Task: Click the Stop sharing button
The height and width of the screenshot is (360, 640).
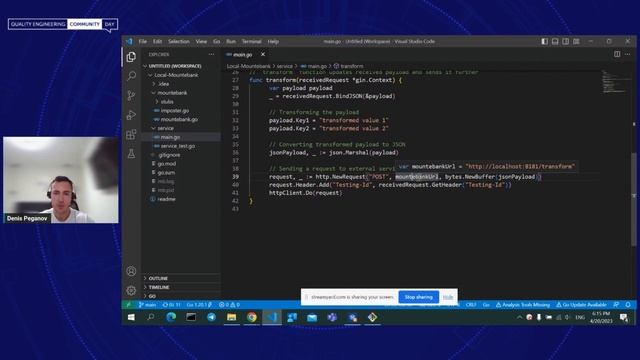Action: pos(418,297)
